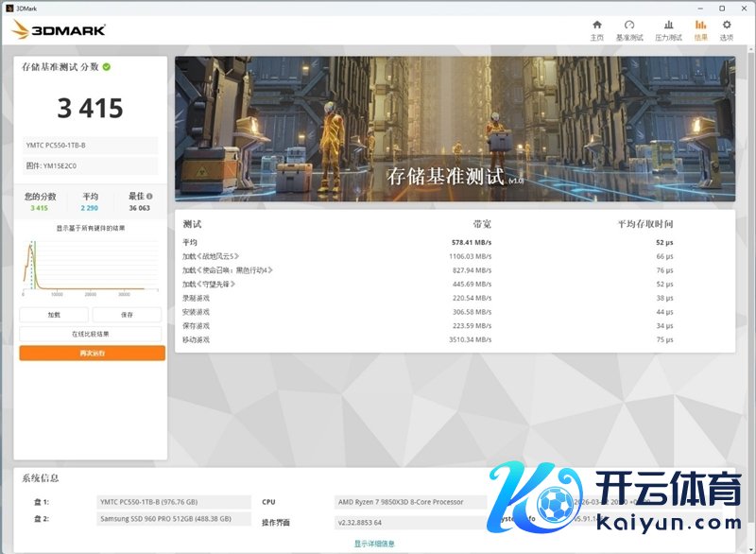Select the 存储基准测试 score value 3 415
This screenshot has width=756, height=554.
pyautogui.click(x=91, y=108)
